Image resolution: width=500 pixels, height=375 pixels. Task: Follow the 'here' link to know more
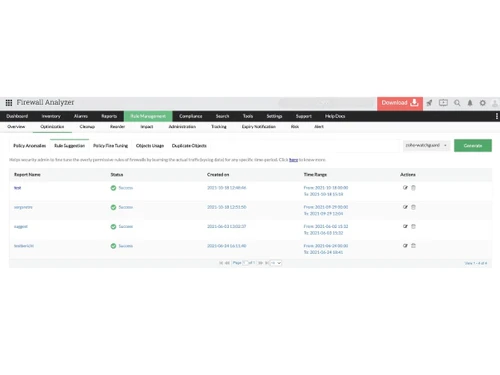click(x=293, y=160)
